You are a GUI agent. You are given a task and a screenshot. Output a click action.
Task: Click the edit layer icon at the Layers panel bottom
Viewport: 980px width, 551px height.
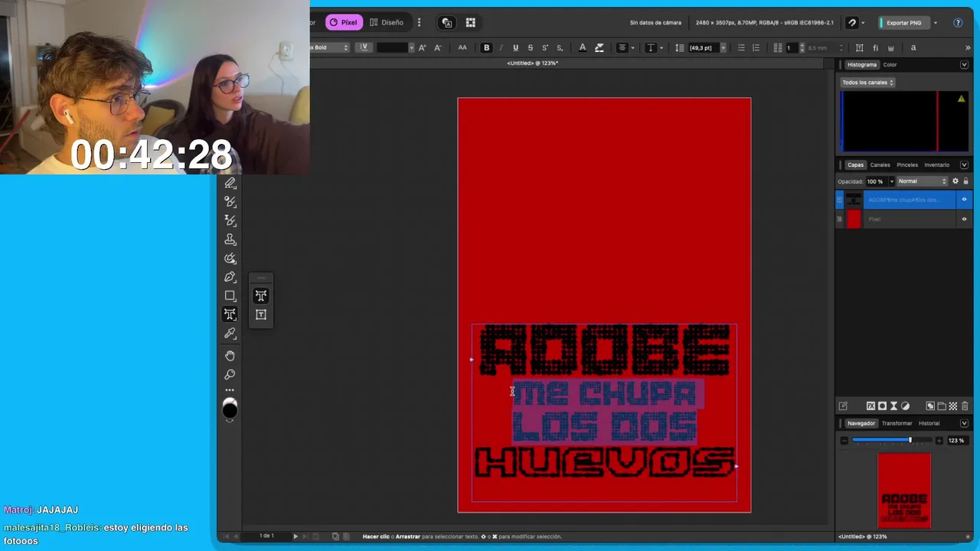[843, 406]
